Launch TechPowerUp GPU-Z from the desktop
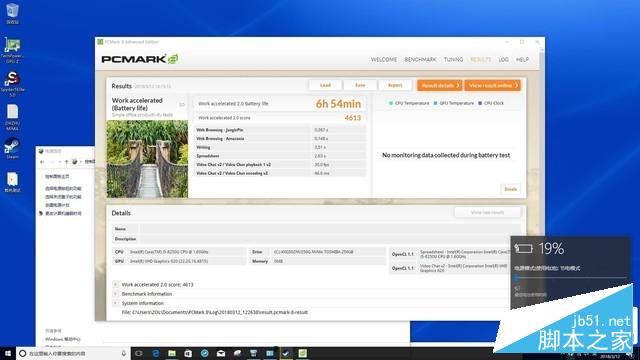The width and height of the screenshot is (640, 360). click(x=12, y=50)
